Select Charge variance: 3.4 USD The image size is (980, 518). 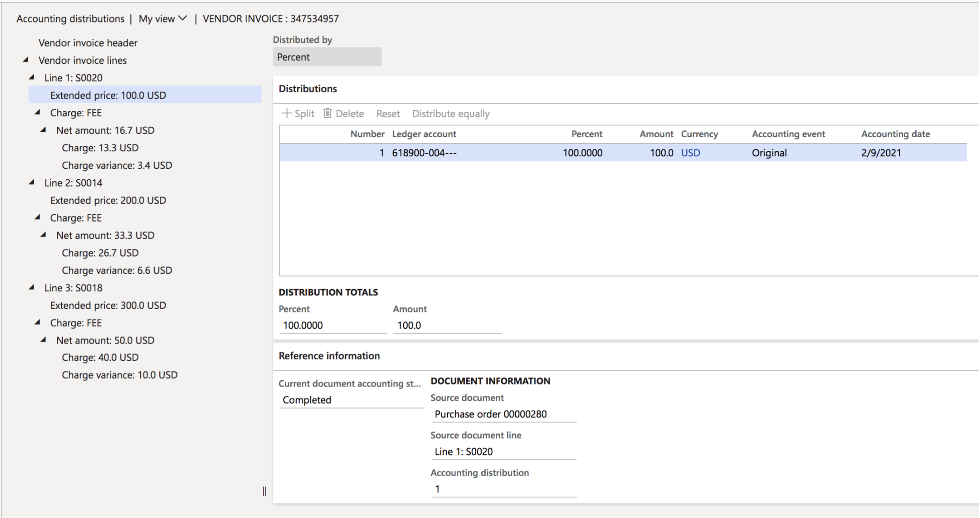point(117,165)
